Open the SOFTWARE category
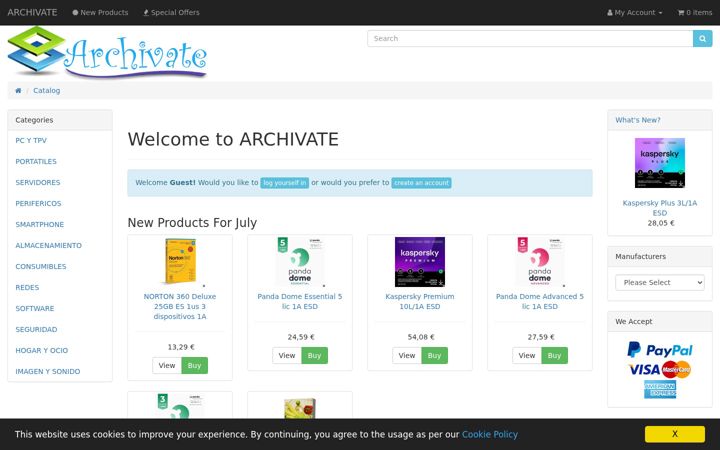The height and width of the screenshot is (450, 720). (x=34, y=309)
